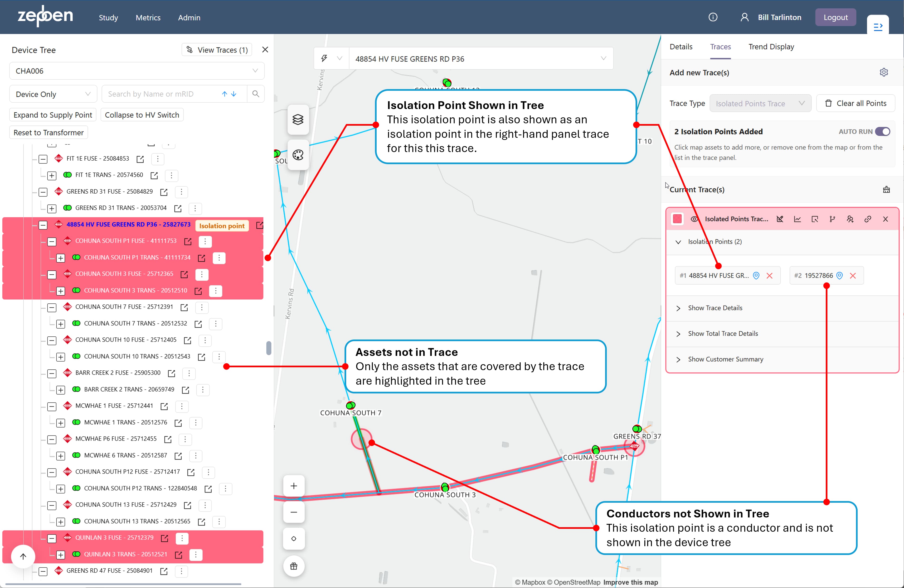Zoom in on the map
The image size is (904, 588).
294,486
